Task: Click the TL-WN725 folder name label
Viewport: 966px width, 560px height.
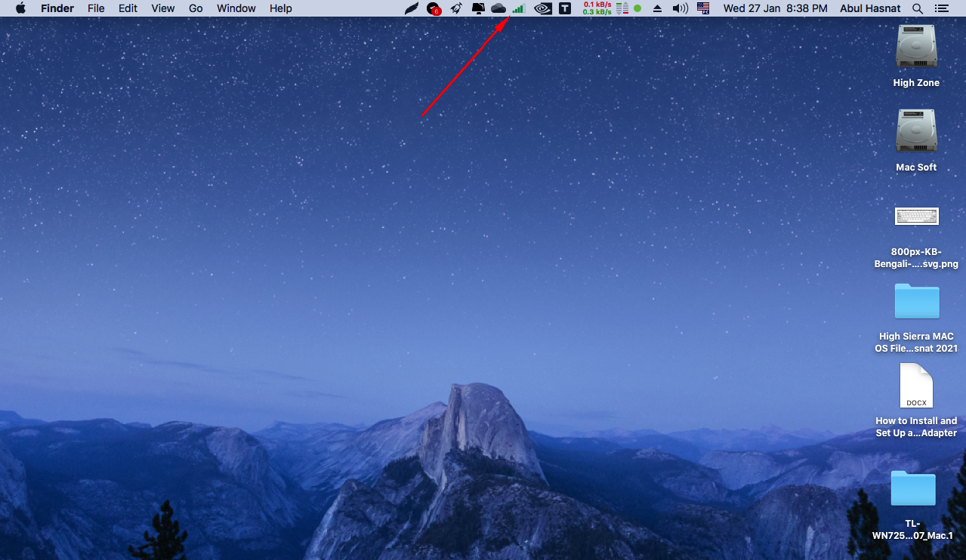Action: 912,530
